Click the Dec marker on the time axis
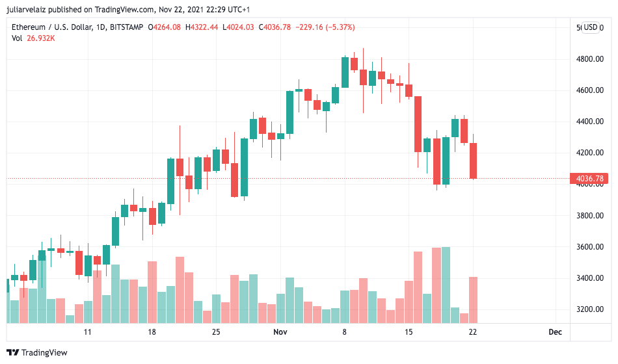The width and height of the screenshot is (618, 364). 555,331
